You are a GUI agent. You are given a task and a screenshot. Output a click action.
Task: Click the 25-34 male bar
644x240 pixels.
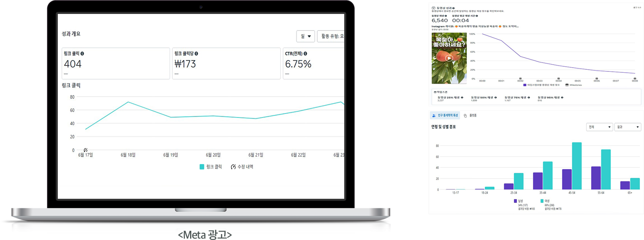click(x=509, y=187)
